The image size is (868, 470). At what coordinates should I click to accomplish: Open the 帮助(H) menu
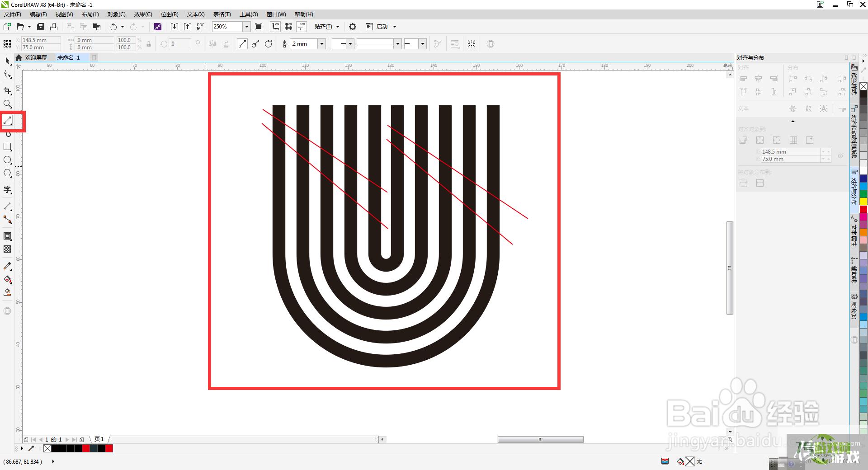tap(304, 14)
